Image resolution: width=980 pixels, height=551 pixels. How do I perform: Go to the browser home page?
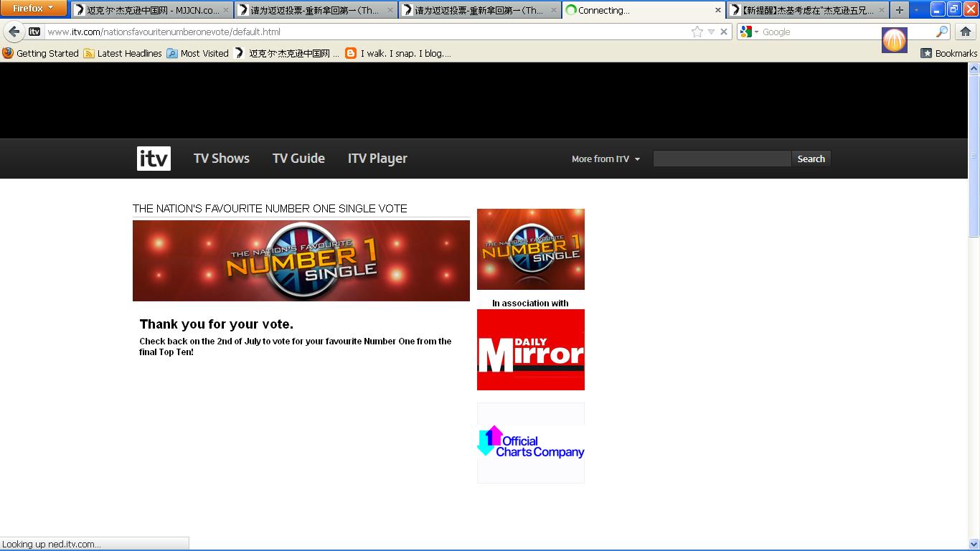click(965, 32)
